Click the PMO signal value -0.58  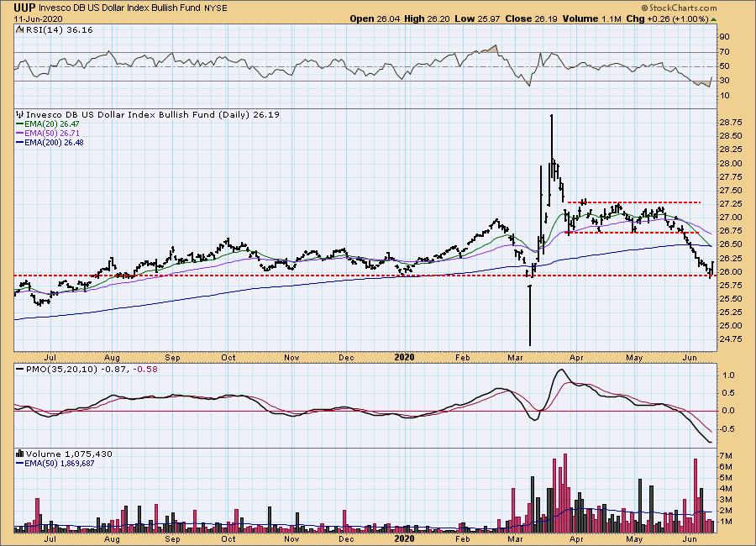[145, 369]
